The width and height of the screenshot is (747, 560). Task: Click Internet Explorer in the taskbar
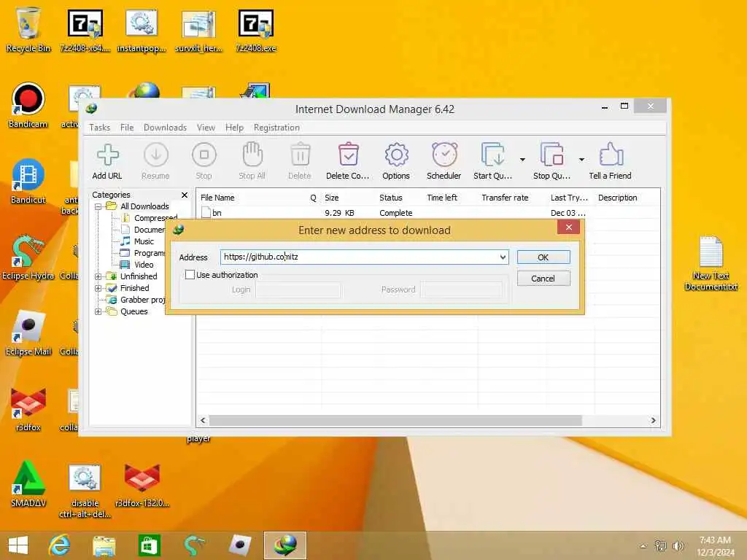(60, 545)
